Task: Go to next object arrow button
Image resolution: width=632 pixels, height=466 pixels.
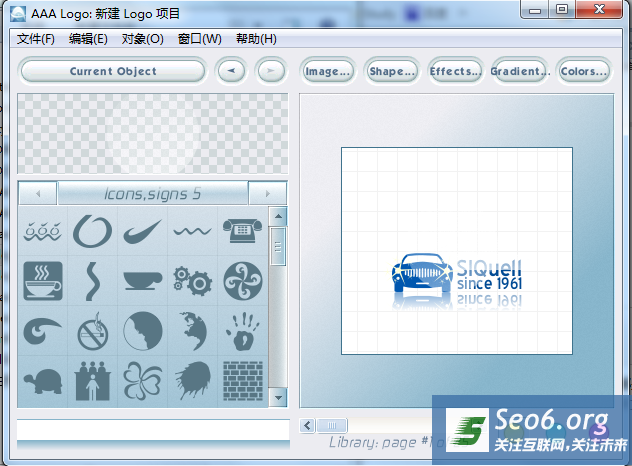Action: point(271,71)
